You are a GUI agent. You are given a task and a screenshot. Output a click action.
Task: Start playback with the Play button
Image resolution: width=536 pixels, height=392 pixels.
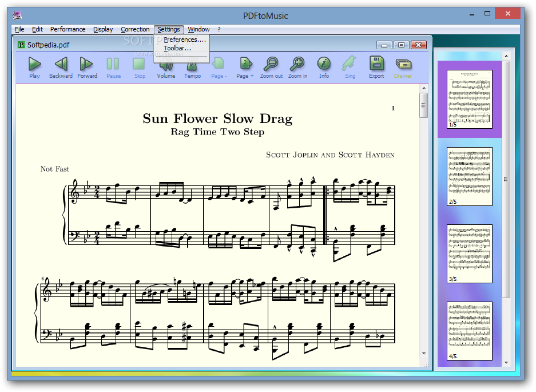click(34, 68)
